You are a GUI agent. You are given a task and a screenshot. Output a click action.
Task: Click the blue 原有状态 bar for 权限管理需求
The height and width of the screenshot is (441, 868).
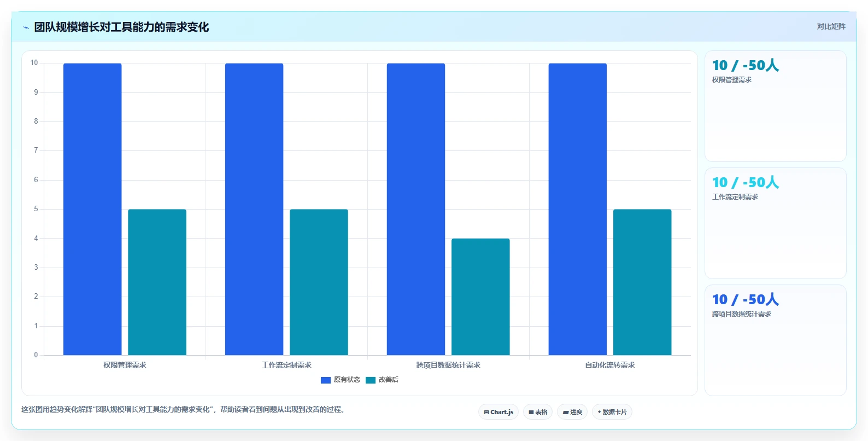pyautogui.click(x=92, y=209)
